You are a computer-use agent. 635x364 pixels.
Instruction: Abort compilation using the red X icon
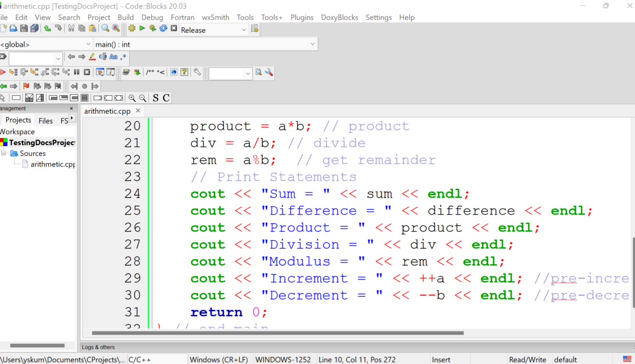[173, 30]
